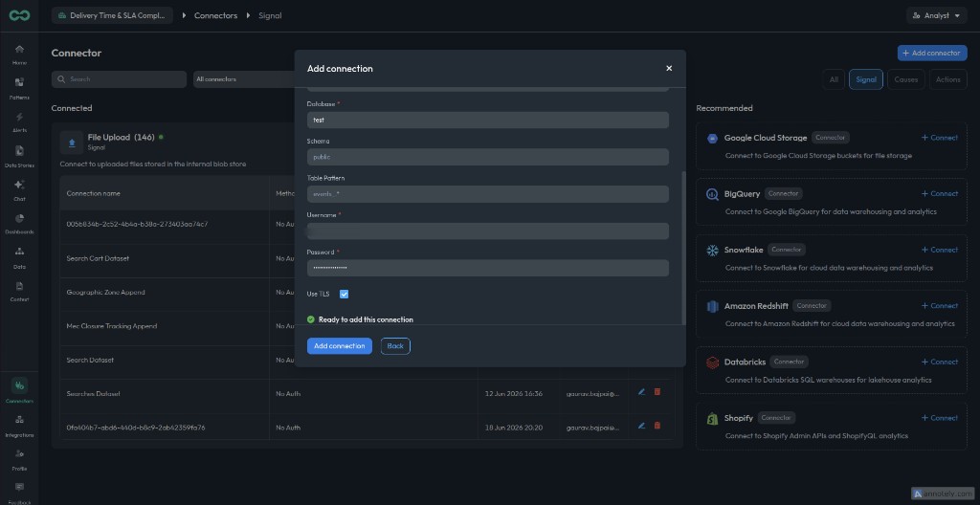Viewport: 980px width, 505px height.
Task: Click the connector Search box
Action: point(119,79)
